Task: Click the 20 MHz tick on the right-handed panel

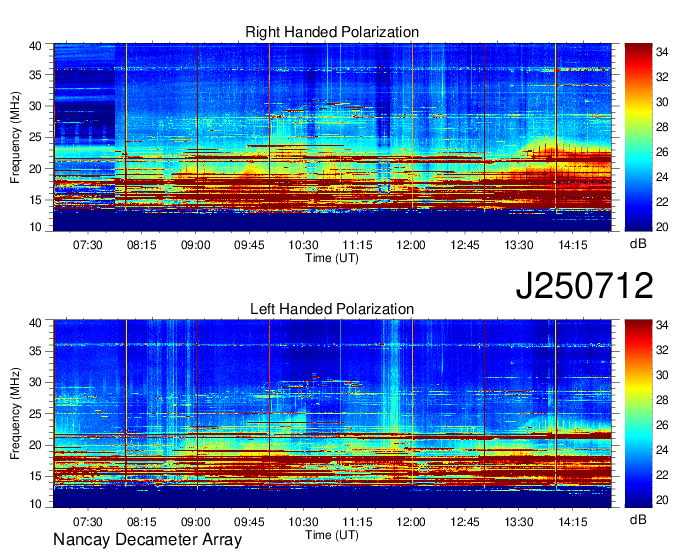Action: click(36, 169)
